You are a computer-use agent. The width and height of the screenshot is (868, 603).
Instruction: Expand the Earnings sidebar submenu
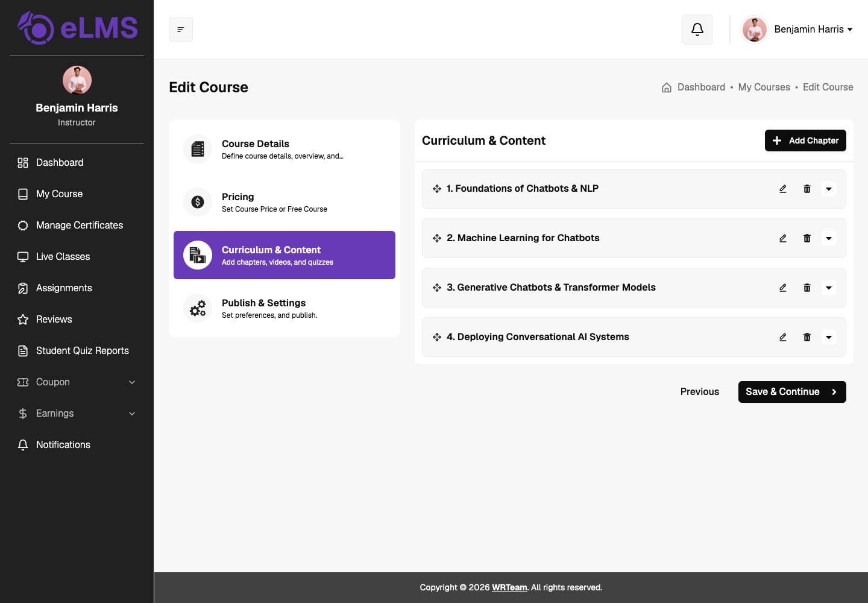(77, 414)
